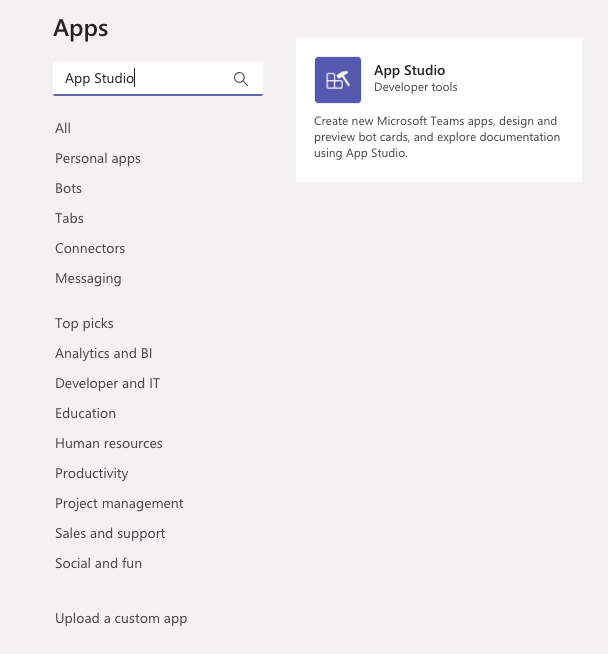Open Developer and IT category
The width and height of the screenshot is (608, 654).
[x=108, y=383]
